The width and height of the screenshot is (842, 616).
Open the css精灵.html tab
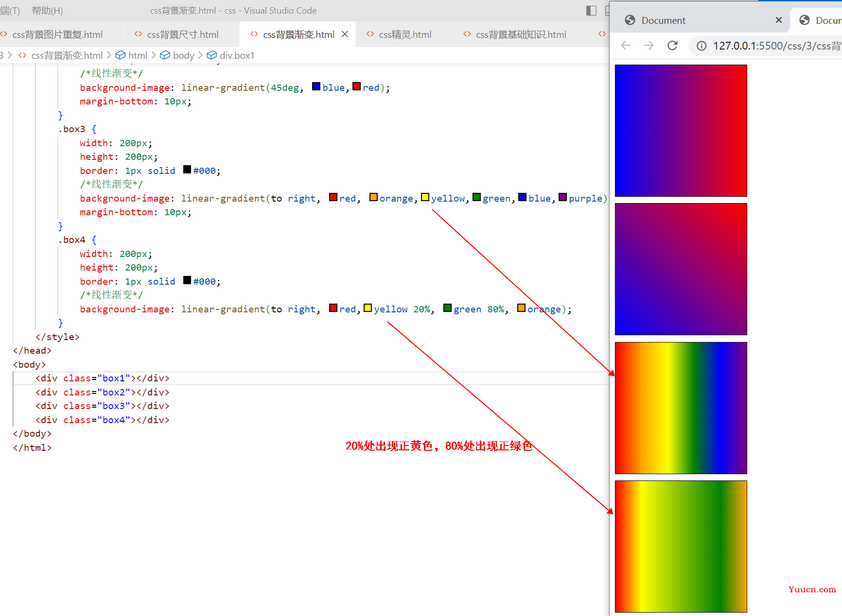tap(405, 34)
